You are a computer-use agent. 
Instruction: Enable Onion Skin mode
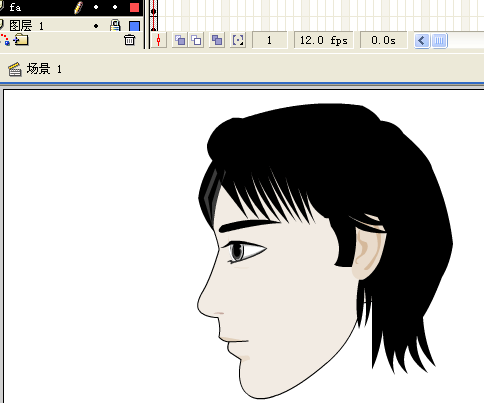(180, 40)
